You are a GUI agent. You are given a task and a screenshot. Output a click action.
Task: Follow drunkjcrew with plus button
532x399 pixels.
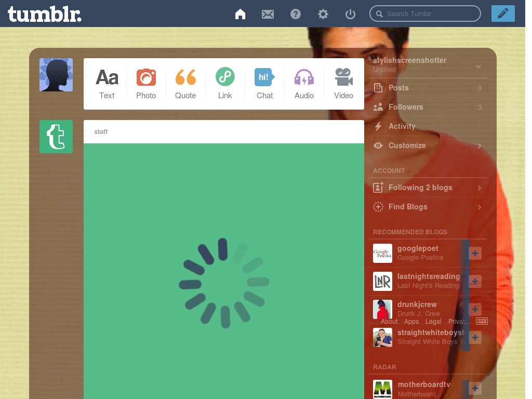475,309
